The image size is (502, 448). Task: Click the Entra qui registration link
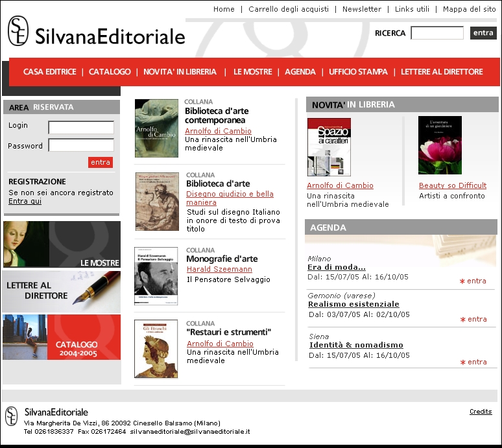click(x=25, y=201)
